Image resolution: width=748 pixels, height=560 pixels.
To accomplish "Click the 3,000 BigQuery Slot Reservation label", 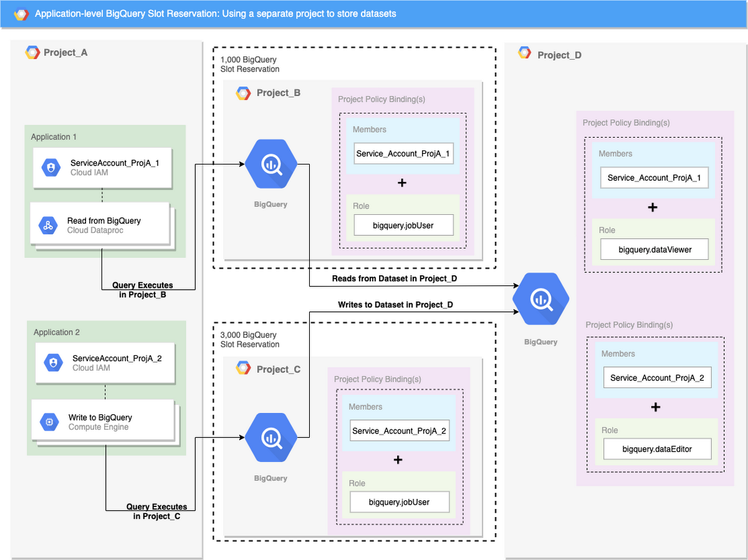I will coord(250,340).
